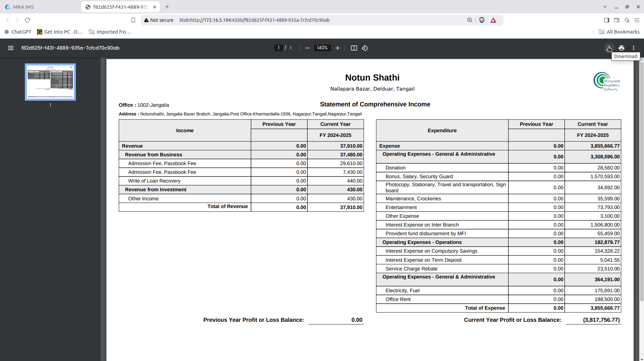Print the PDF document
The image size is (644, 361).
tap(622, 48)
